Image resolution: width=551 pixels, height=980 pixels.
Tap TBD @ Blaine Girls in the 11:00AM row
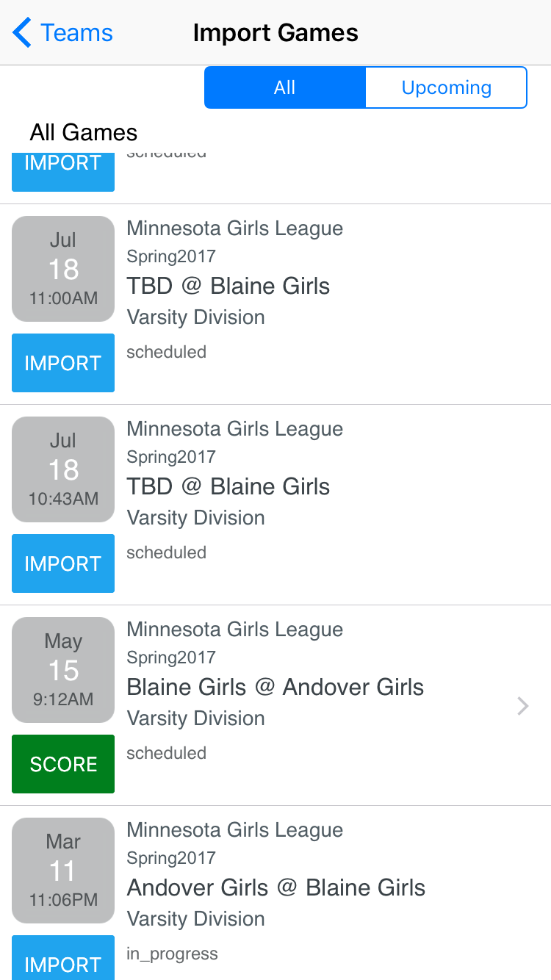pos(228,286)
